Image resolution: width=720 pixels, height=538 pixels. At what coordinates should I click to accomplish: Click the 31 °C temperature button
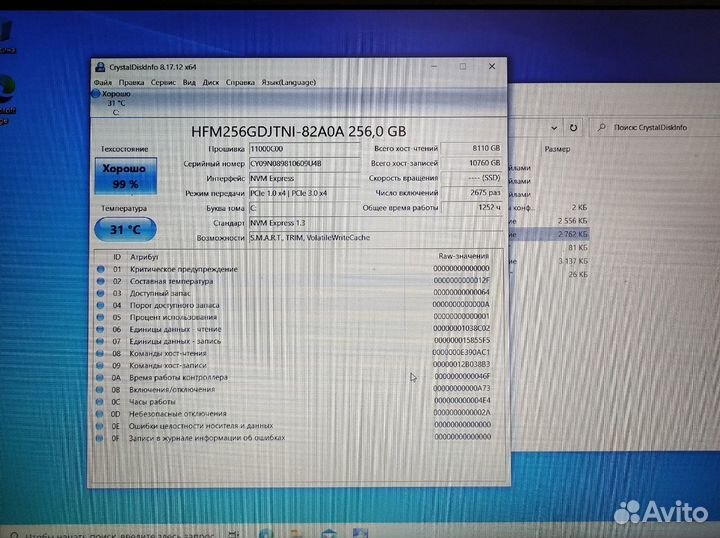point(125,230)
